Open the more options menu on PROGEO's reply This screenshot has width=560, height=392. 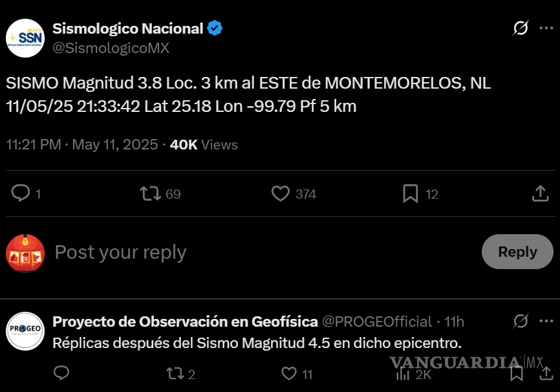click(545, 321)
